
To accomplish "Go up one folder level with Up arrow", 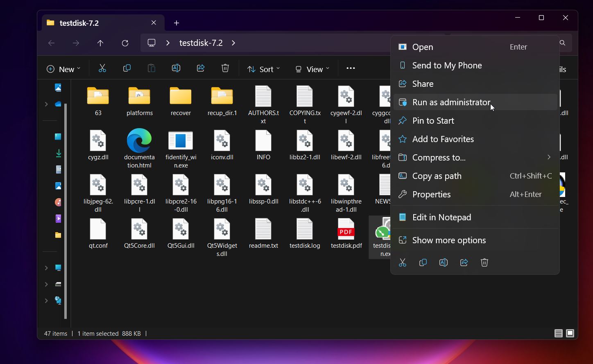I will [x=100, y=43].
